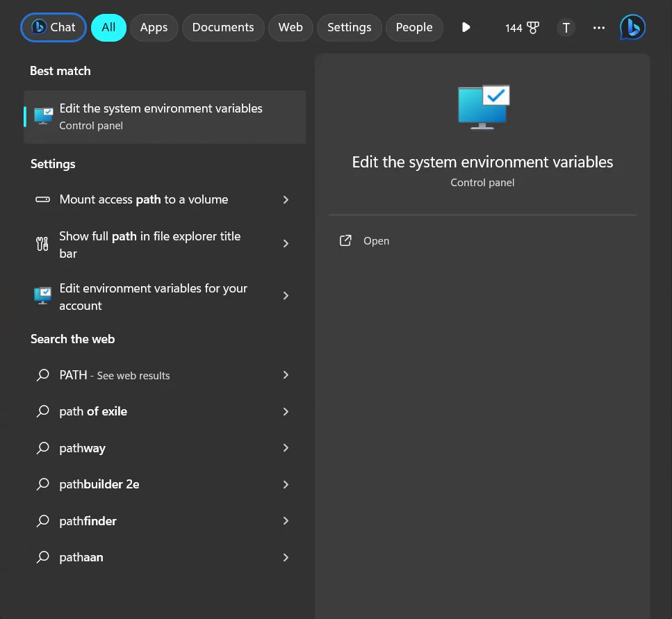This screenshot has height=619, width=672.
Task: Click the large Bing icon at top right
Action: click(632, 27)
